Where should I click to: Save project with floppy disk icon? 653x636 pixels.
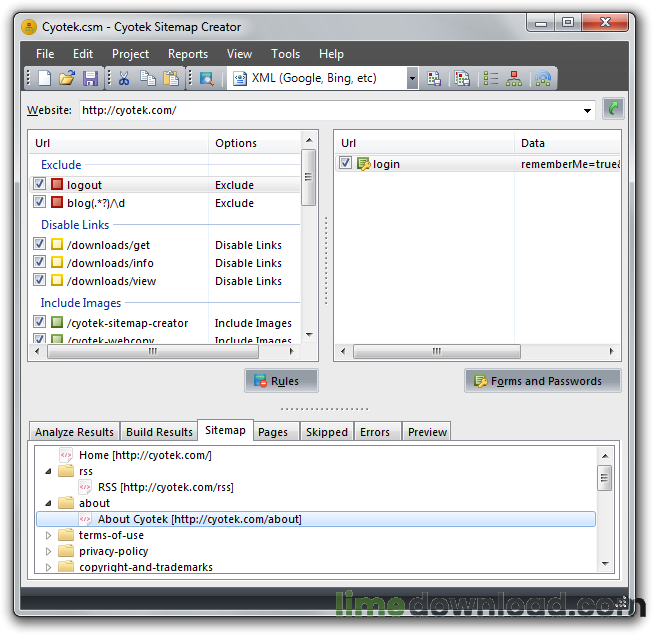coord(90,78)
